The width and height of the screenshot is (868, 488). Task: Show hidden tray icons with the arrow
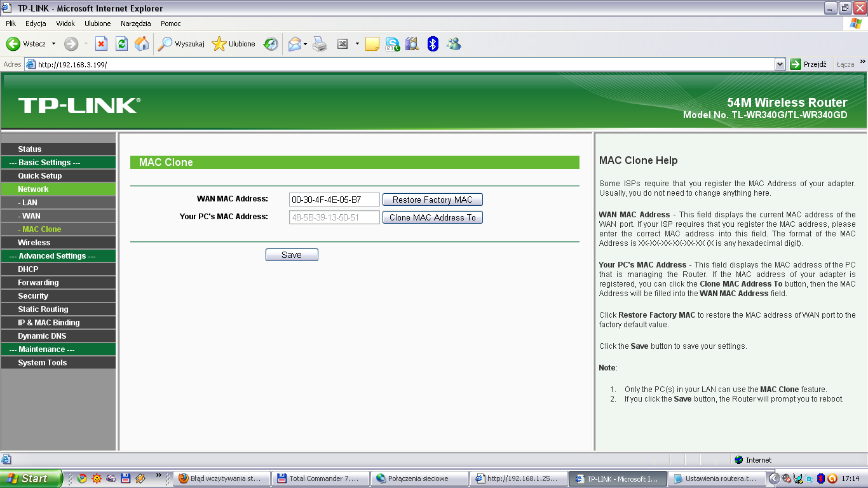(773, 478)
